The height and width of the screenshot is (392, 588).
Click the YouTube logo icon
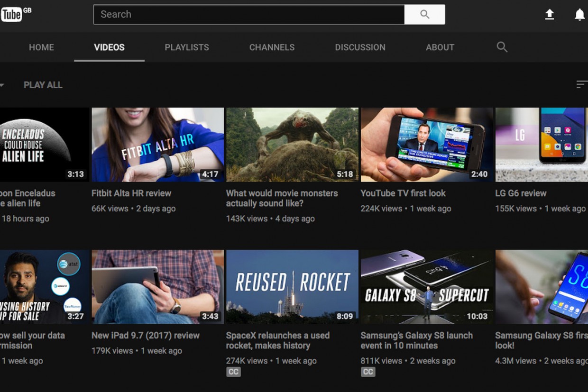tap(11, 14)
